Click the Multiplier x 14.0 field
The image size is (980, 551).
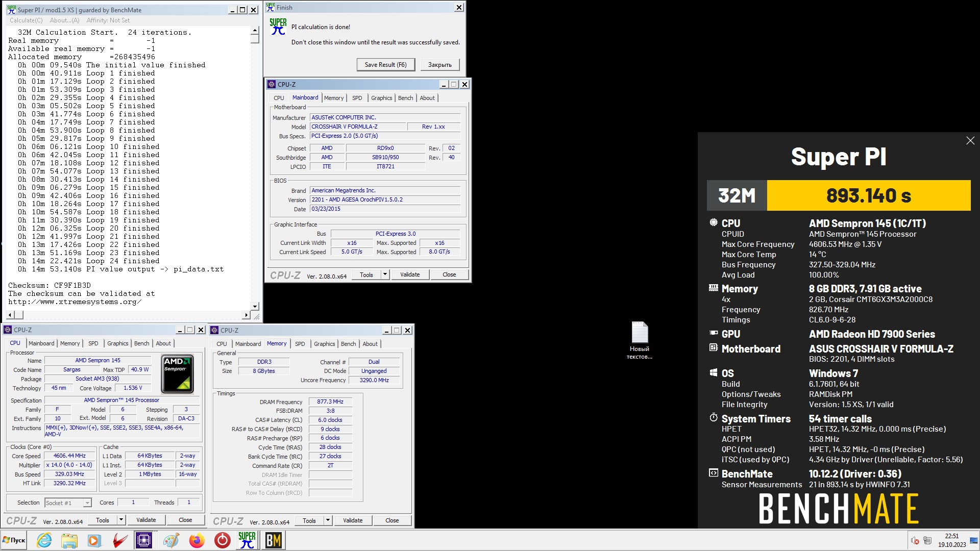click(69, 465)
